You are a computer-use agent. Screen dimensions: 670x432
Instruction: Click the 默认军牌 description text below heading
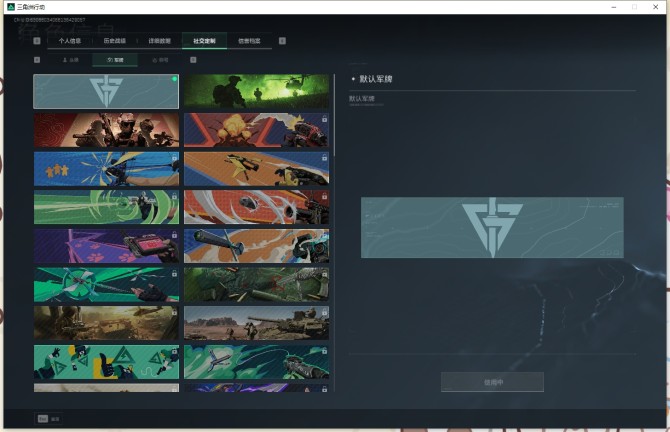coord(361,99)
